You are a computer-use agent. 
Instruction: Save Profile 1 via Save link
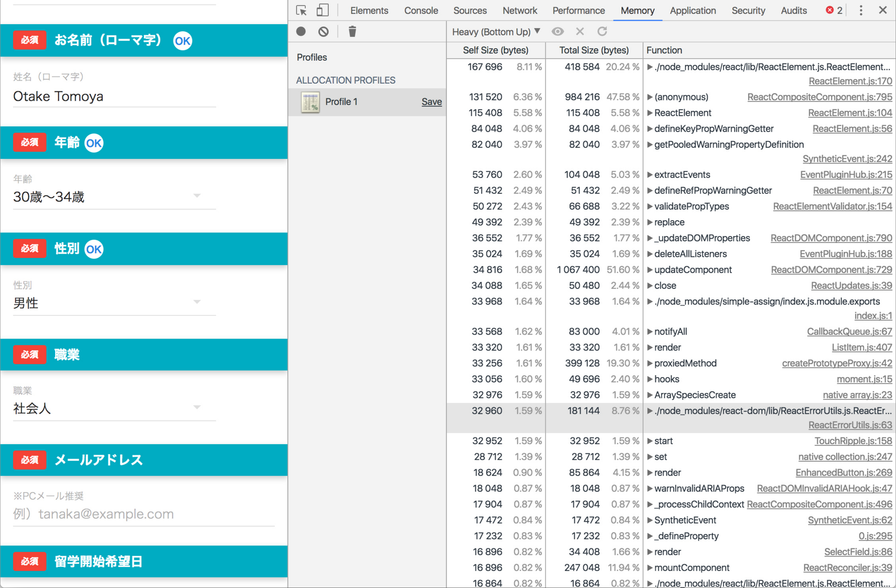coord(431,102)
